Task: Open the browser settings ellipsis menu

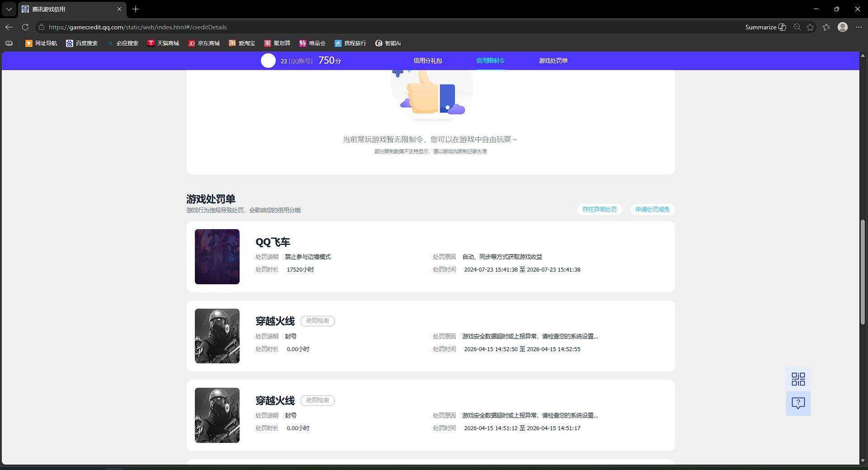Action: click(859, 27)
